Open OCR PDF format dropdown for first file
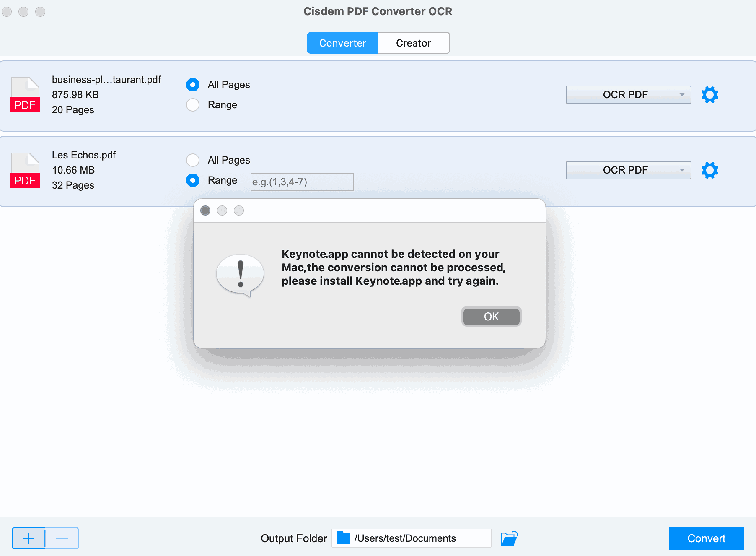 point(628,95)
